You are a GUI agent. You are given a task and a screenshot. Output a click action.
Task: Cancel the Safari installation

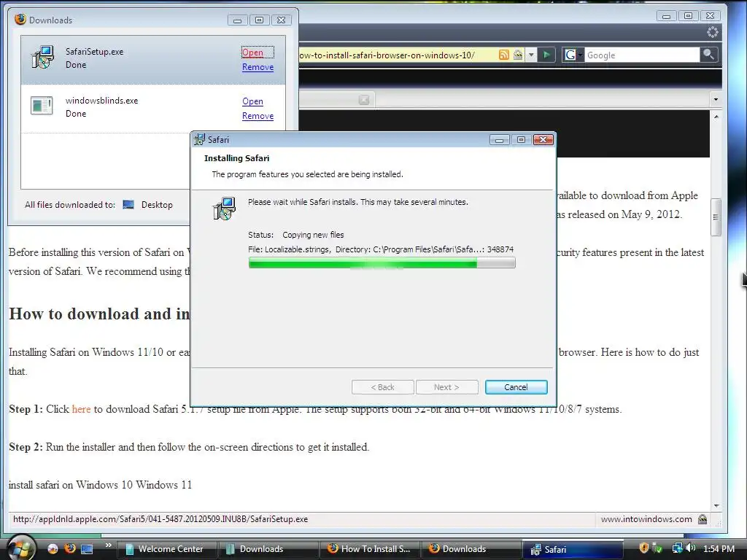pos(516,387)
